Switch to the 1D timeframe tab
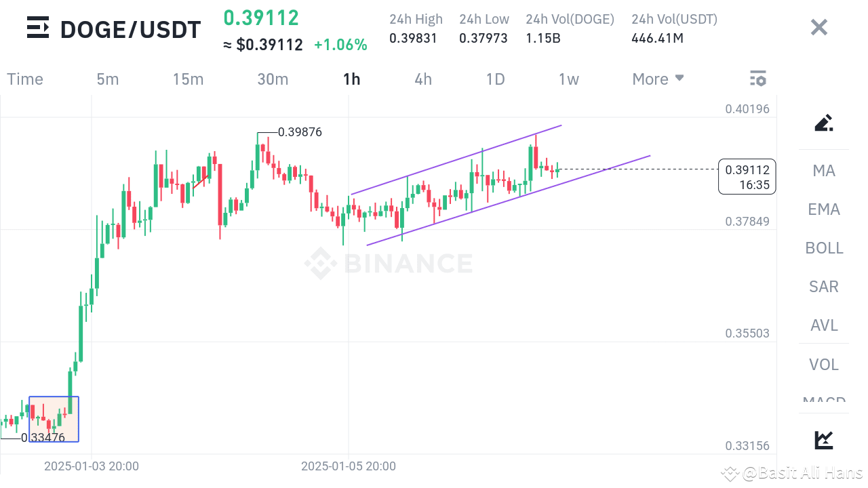Viewport: 868px width, 488px height. 495,79
